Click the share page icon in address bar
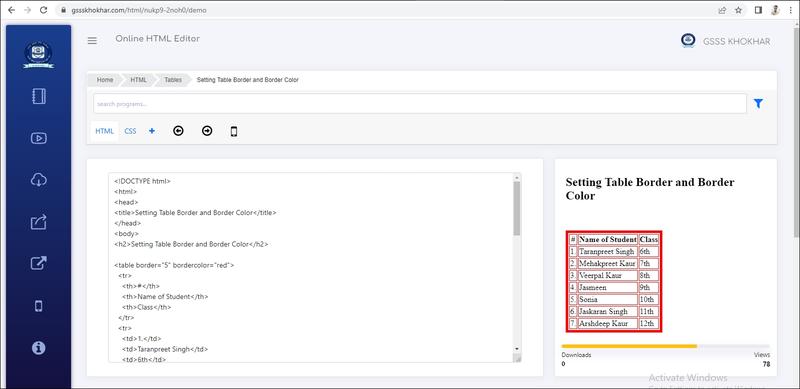The height and width of the screenshot is (389, 800). pyautogui.click(x=722, y=10)
